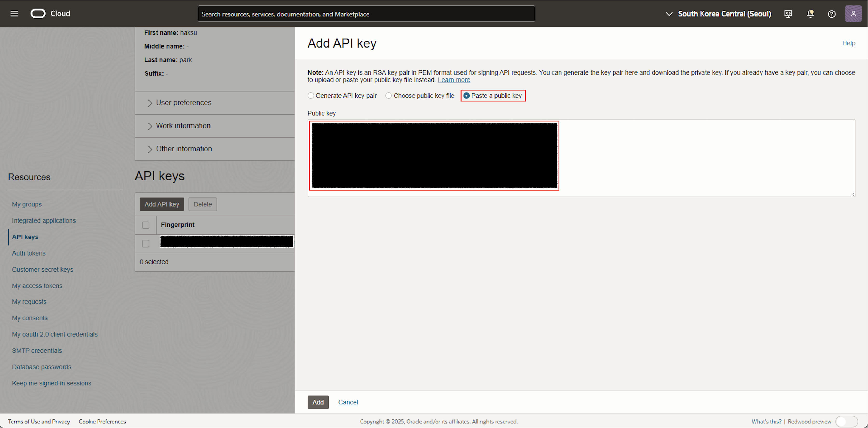Open the user profile avatar menu
The width and height of the screenshot is (868, 428).
click(853, 14)
